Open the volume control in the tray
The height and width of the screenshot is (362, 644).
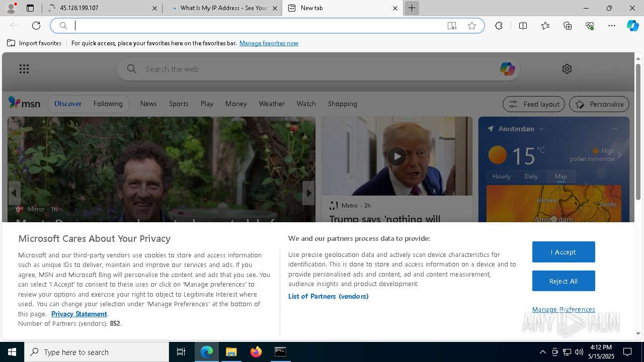pyautogui.click(x=579, y=352)
